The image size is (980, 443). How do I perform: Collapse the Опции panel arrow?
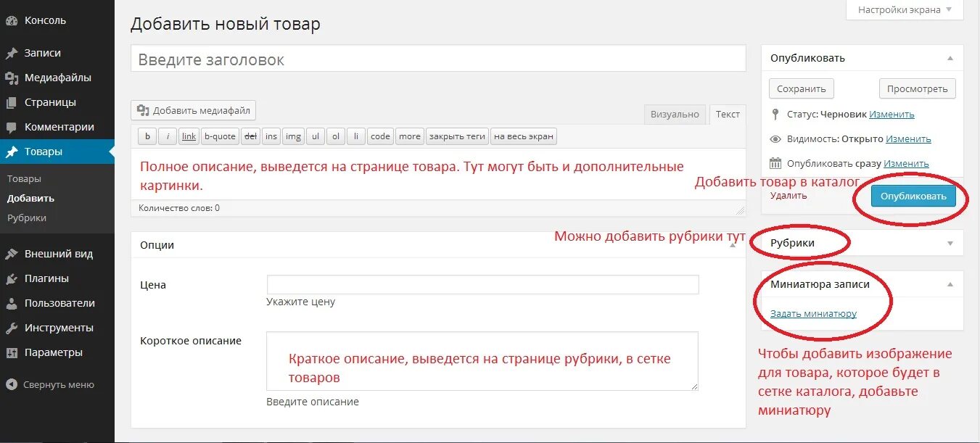click(x=733, y=245)
